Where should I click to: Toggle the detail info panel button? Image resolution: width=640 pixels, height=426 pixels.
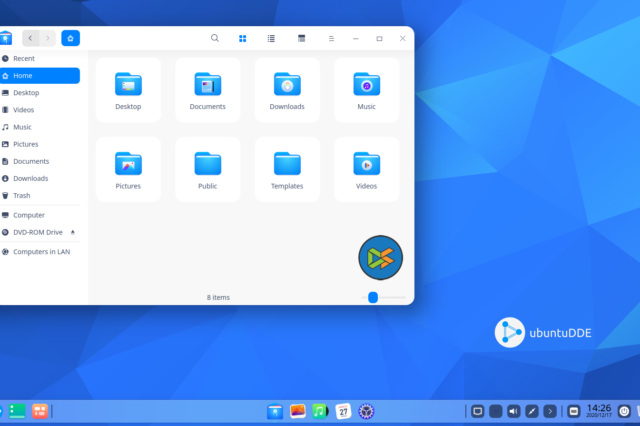point(301,38)
